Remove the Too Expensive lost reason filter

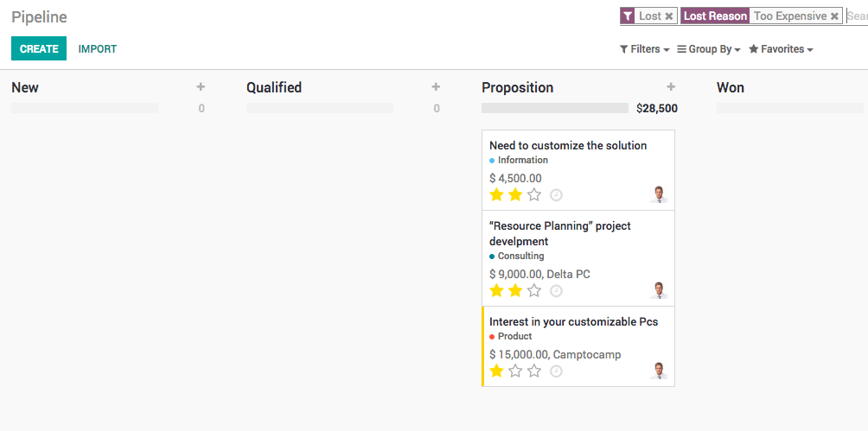(834, 16)
